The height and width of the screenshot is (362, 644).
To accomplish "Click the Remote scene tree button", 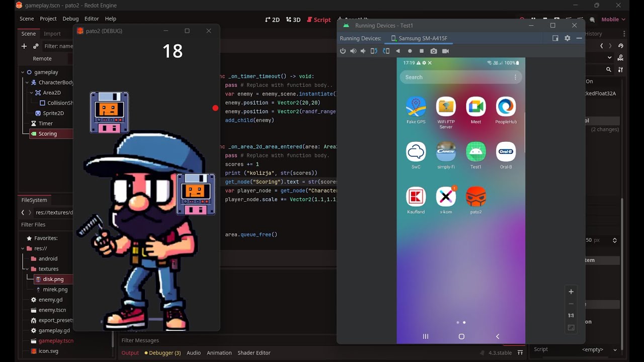I will point(42,59).
